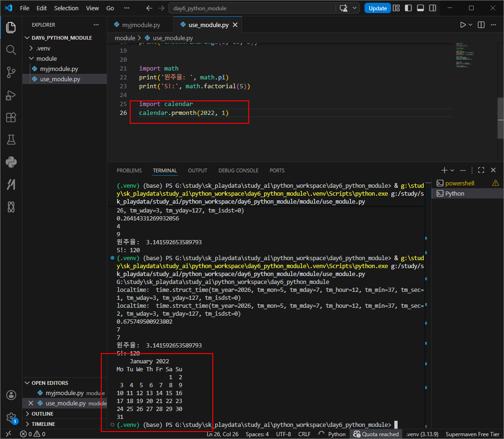The height and width of the screenshot is (439, 504).
Task: Change indentation via Spaces: 4
Action: tap(257, 434)
